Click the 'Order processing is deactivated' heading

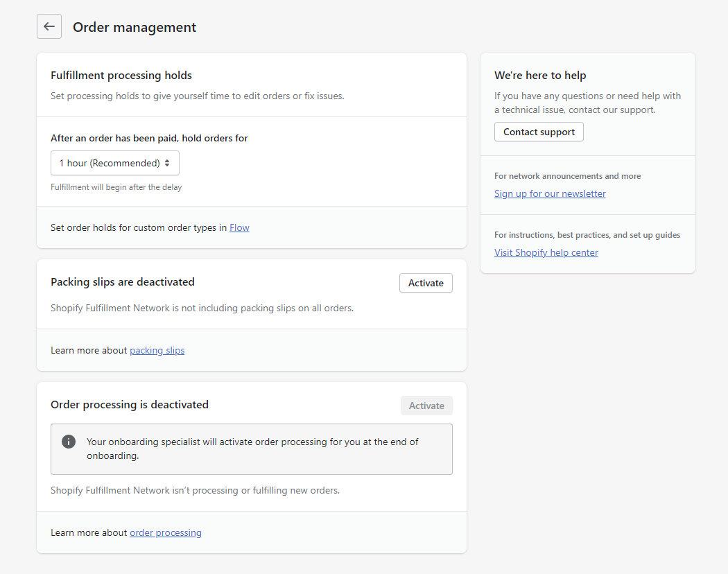(130, 404)
